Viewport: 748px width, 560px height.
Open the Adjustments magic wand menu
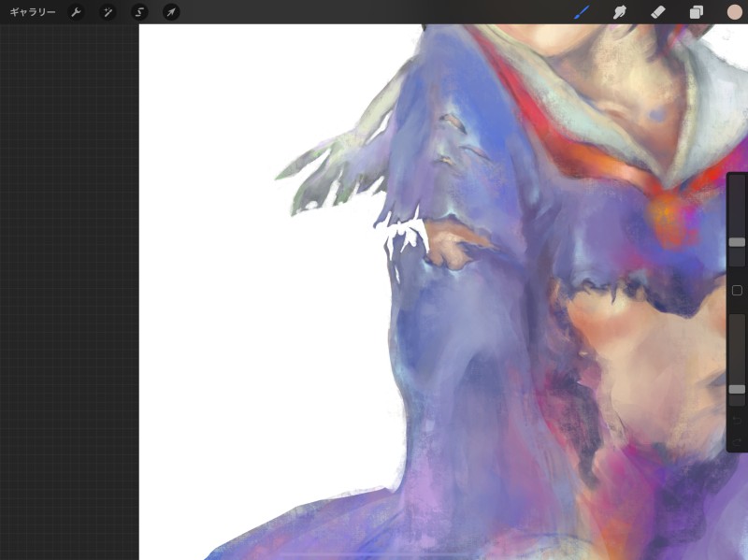coord(108,12)
